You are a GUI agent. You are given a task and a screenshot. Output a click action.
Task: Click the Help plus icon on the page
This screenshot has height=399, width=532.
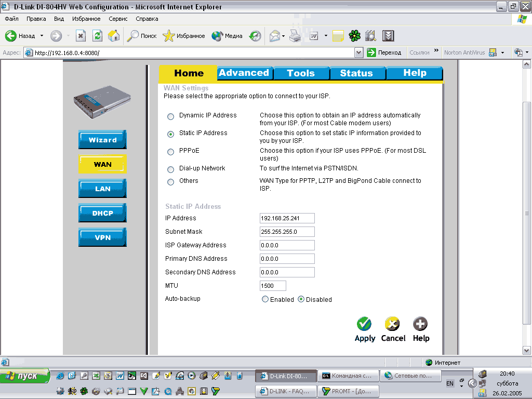tap(420, 324)
